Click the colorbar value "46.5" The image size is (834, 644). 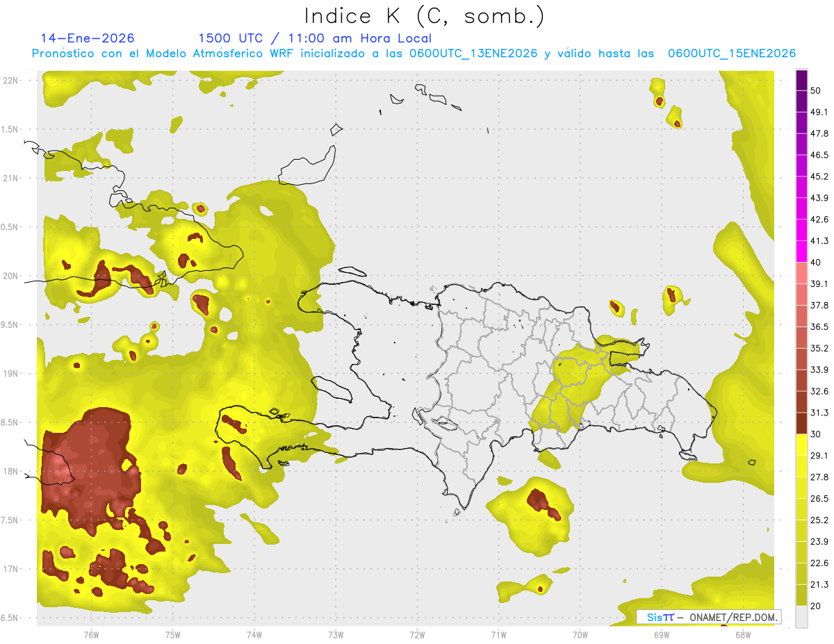(x=819, y=155)
